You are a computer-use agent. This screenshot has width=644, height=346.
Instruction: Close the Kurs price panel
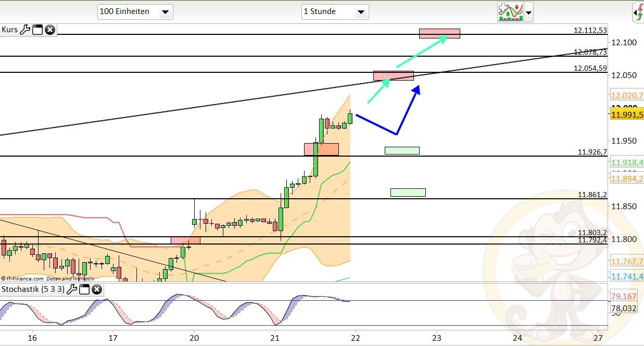[x=50, y=30]
